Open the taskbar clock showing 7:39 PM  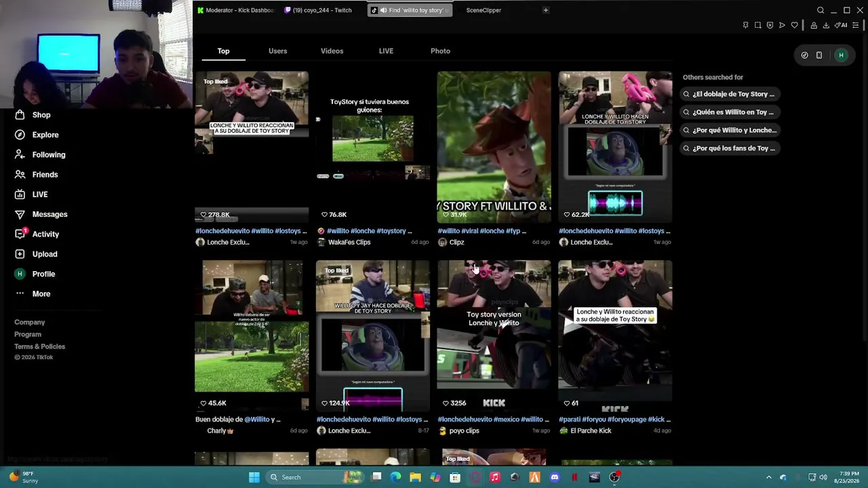pos(848,477)
